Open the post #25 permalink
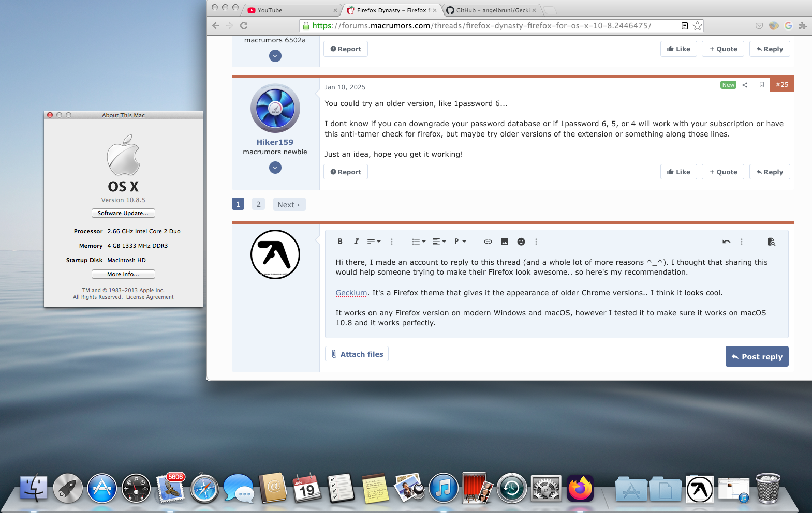Screen dimensions: 812x513 click(782, 85)
